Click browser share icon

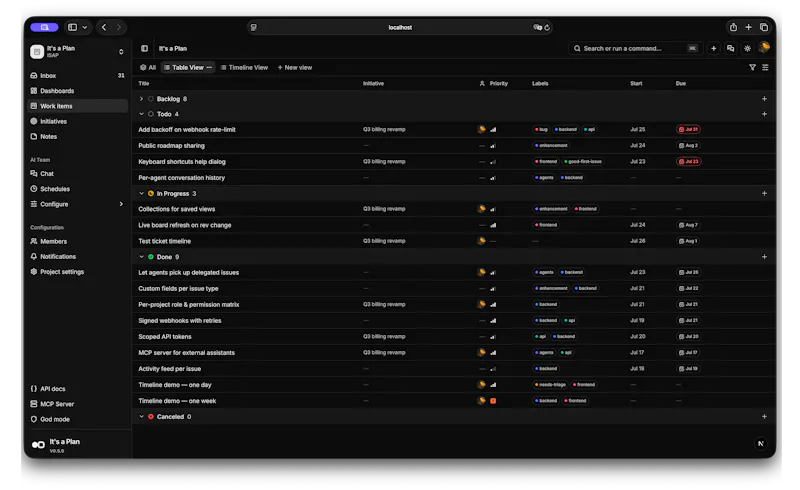click(x=733, y=27)
